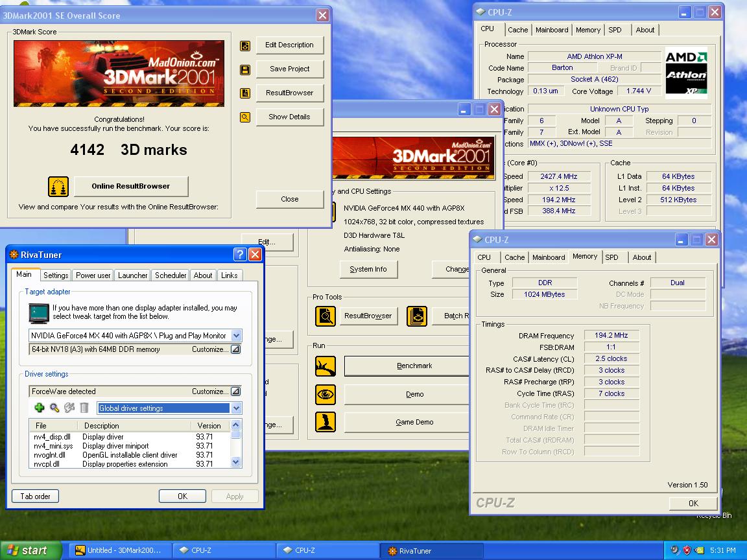This screenshot has height=560, width=747.
Task: Click the security shield icon in system tray
Action: click(x=687, y=550)
